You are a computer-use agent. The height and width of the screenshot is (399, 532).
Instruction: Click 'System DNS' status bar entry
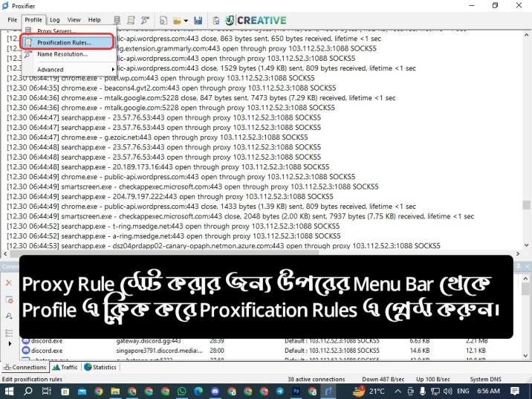point(485,379)
